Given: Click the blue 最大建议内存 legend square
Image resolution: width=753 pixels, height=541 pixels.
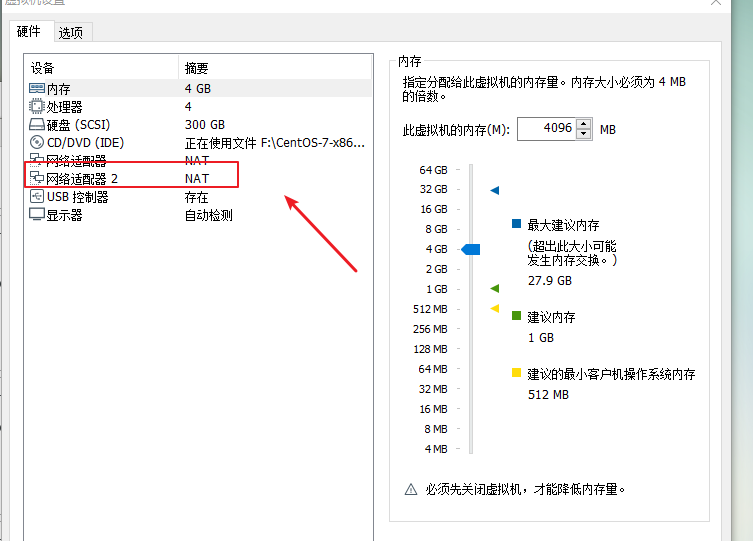Looking at the screenshot, I should click(x=517, y=223).
